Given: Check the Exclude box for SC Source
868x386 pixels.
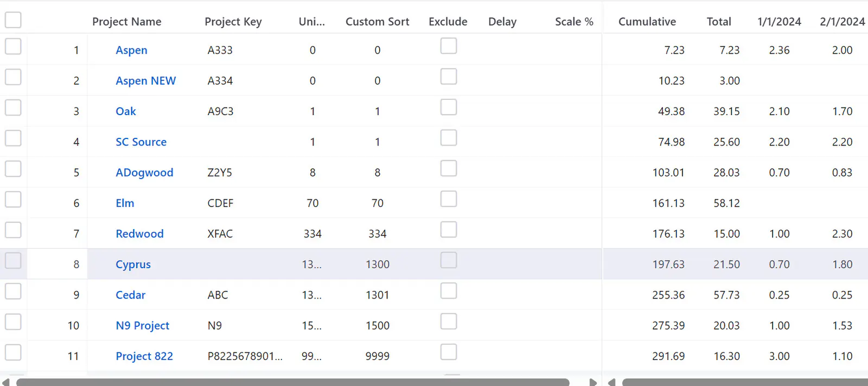Looking at the screenshot, I should [449, 138].
